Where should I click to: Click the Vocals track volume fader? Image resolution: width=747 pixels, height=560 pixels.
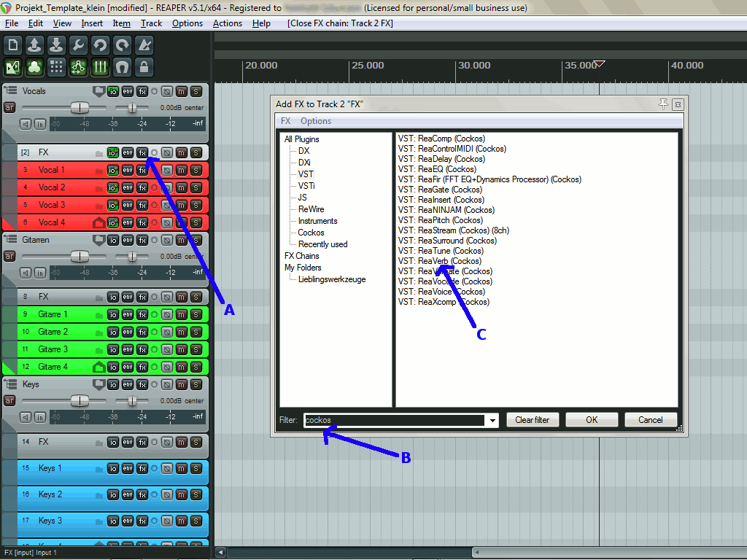[80, 108]
